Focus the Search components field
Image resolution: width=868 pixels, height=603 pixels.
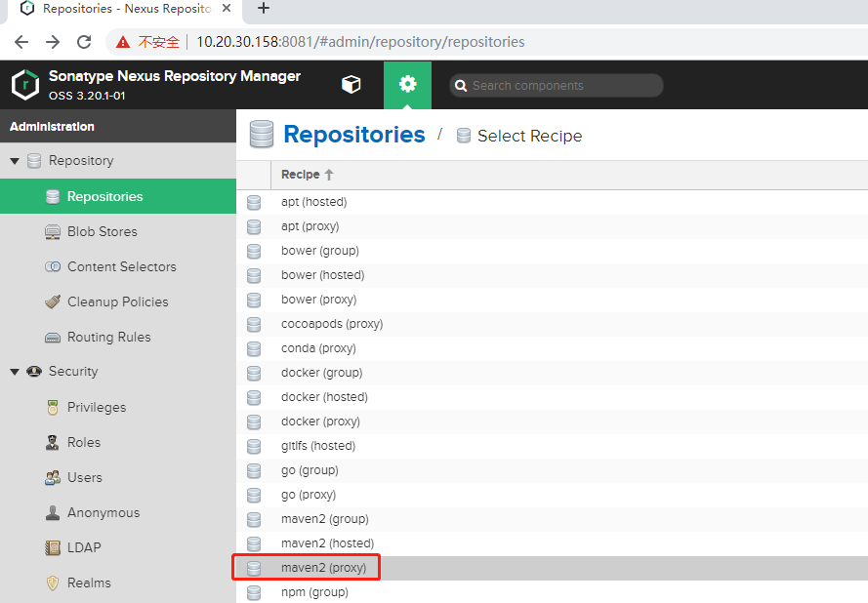pos(557,86)
